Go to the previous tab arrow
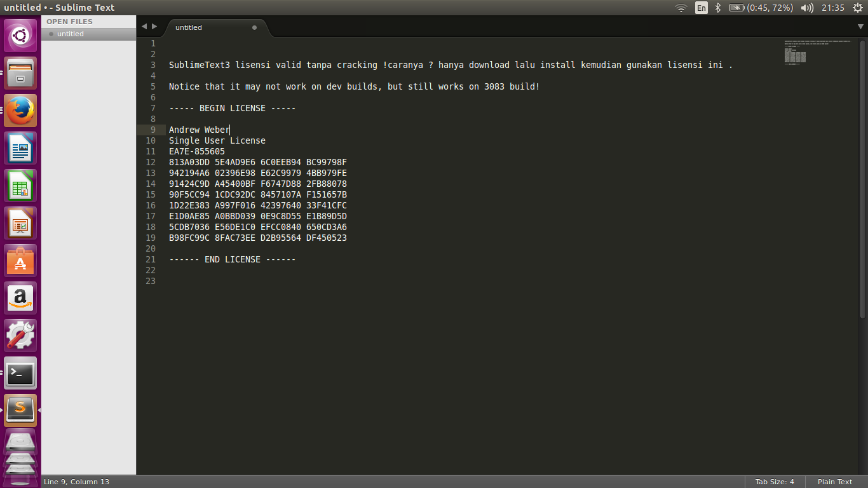The height and width of the screenshot is (488, 868). [144, 27]
